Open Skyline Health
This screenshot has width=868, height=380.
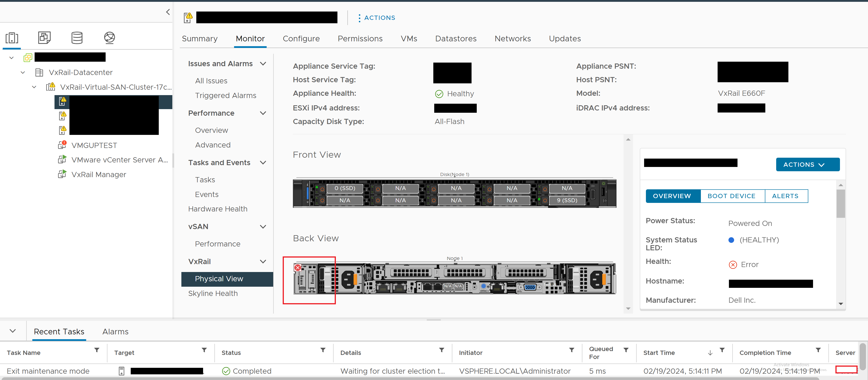(213, 293)
